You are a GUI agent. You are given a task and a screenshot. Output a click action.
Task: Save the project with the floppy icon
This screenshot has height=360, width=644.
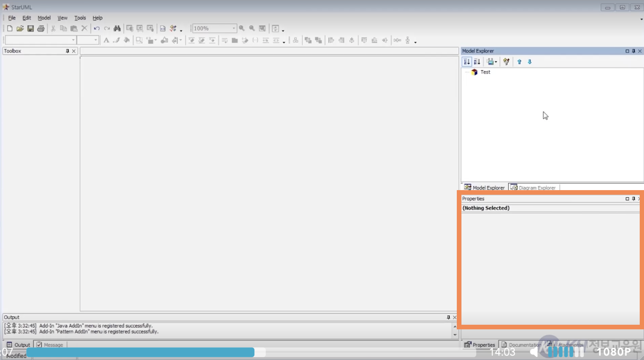[x=30, y=29]
